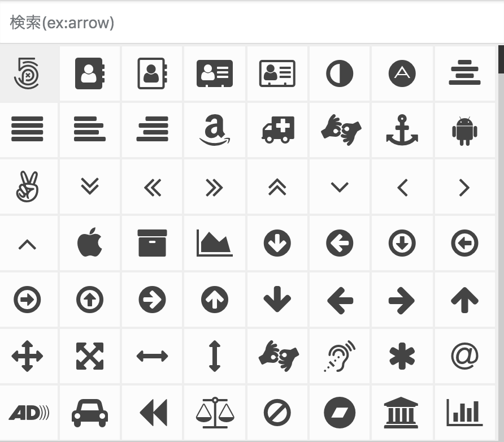Click the scrollbar thumb of icon list

501,59
